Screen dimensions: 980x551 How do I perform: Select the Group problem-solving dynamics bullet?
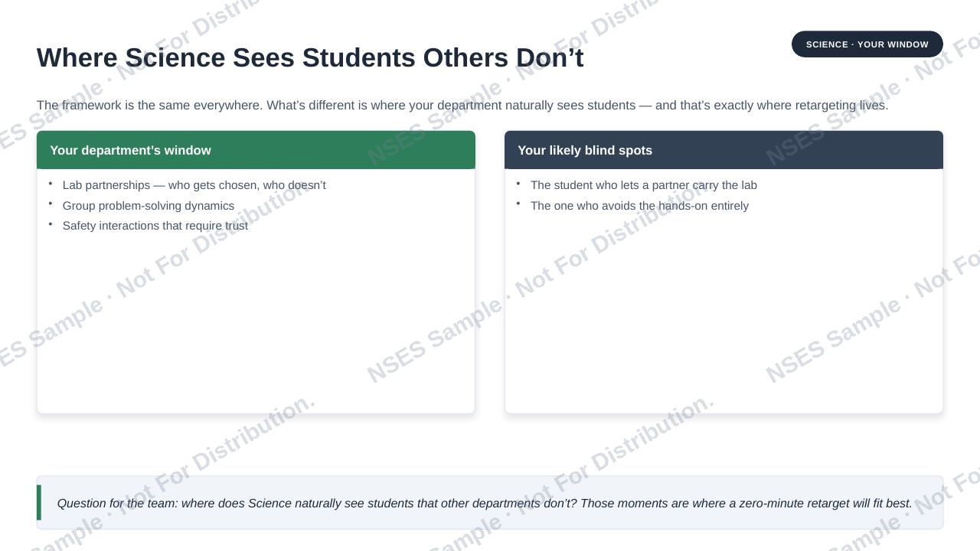[x=149, y=206]
